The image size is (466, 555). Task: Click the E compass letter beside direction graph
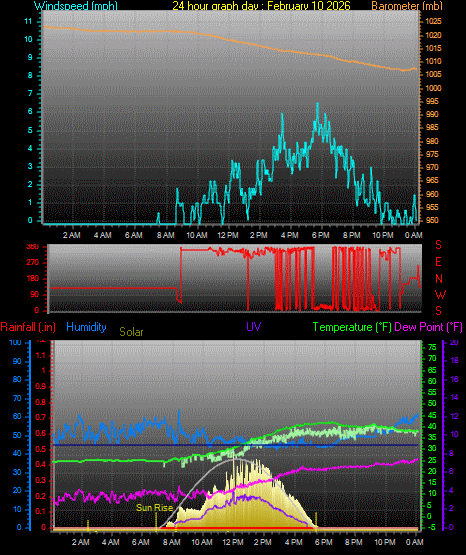[x=438, y=262]
